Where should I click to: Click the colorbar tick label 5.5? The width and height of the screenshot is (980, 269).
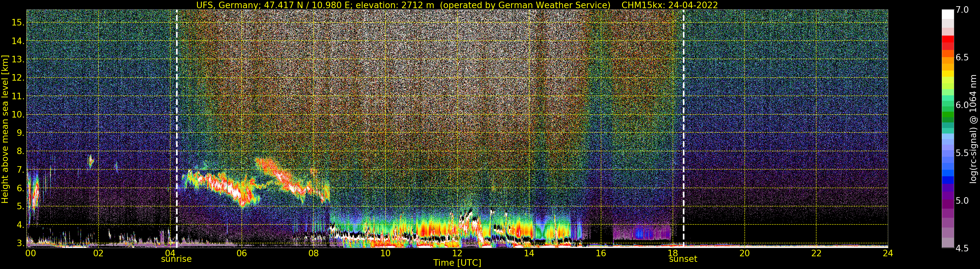[962, 153]
